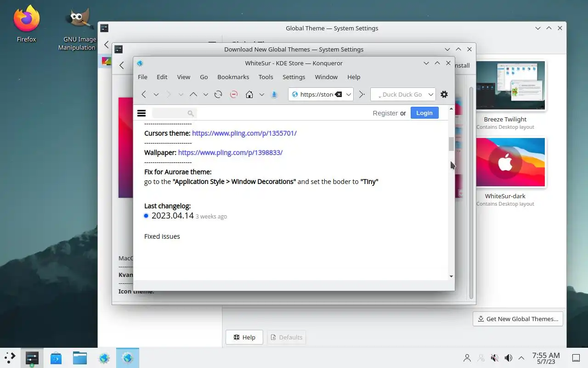Click first Konqueror globe taskbar icon
Image resolution: width=588 pixels, height=368 pixels.
click(104, 358)
